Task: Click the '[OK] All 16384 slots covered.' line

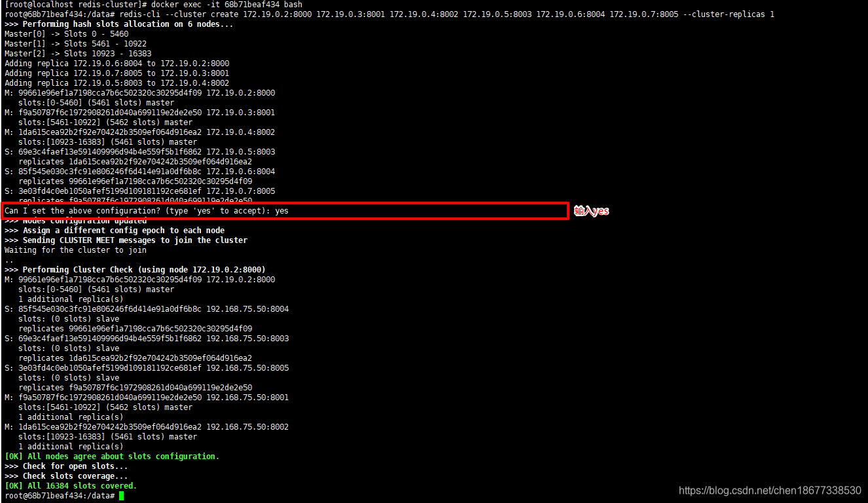Action: tap(71, 486)
